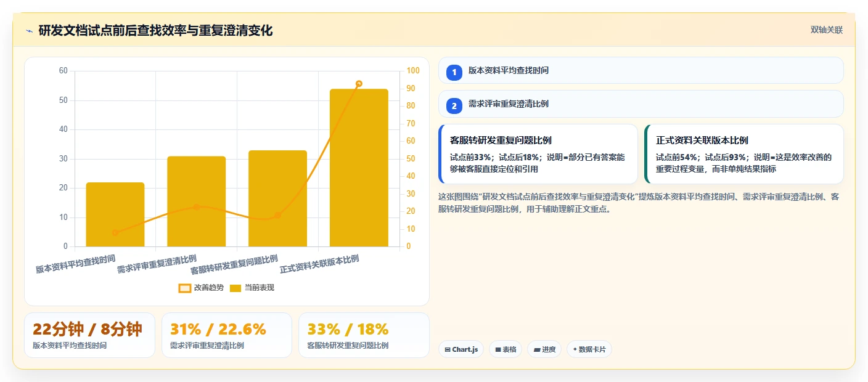The width and height of the screenshot is (868, 382).
Task: Click the 当前表现 legend label
Action: (x=260, y=288)
